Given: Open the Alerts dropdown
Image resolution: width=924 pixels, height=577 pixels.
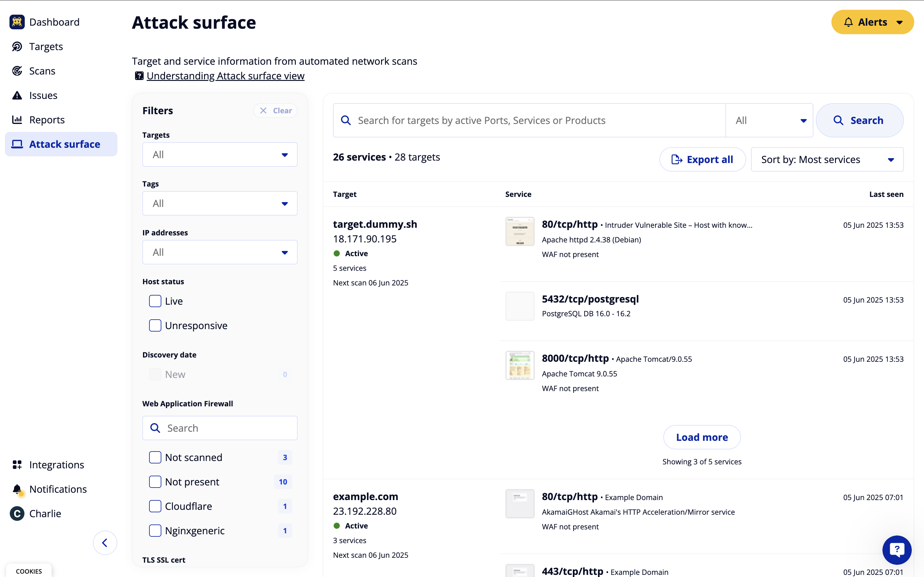Looking at the screenshot, I should pyautogui.click(x=872, y=22).
